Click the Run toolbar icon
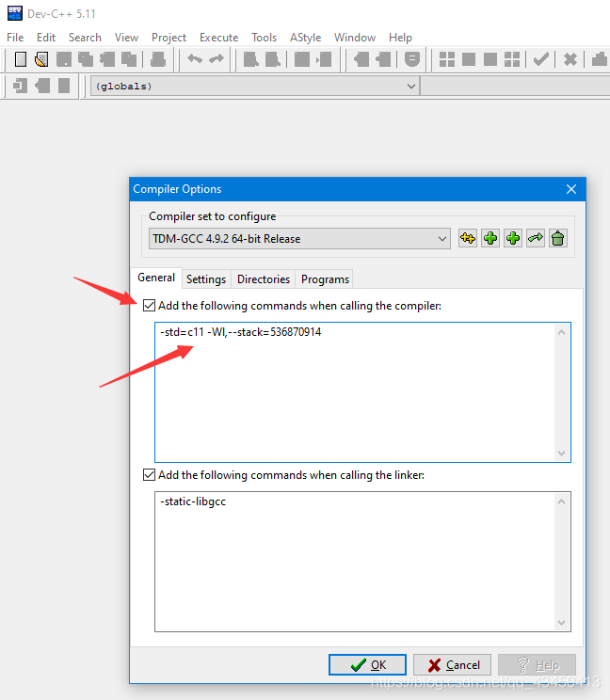This screenshot has width=610, height=700. point(469,59)
